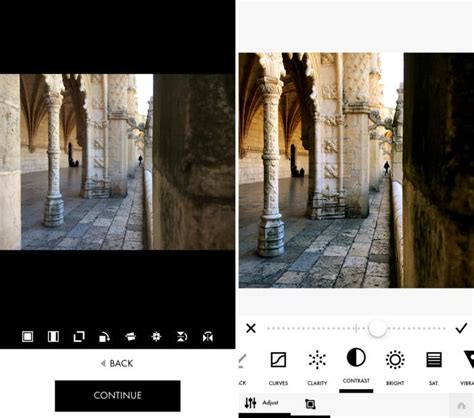
Task: Tap the cloister photo in crop editor
Action: tap(117, 162)
